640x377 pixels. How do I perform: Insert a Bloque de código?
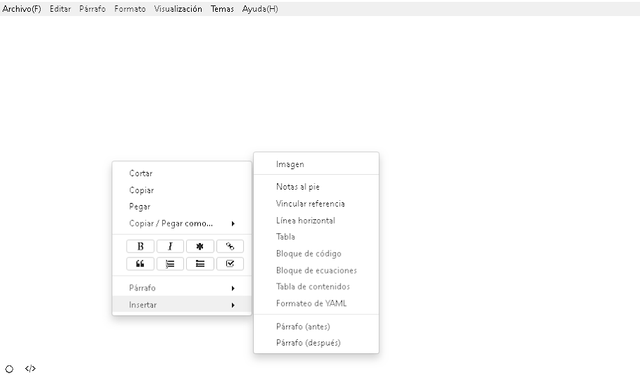point(316,253)
